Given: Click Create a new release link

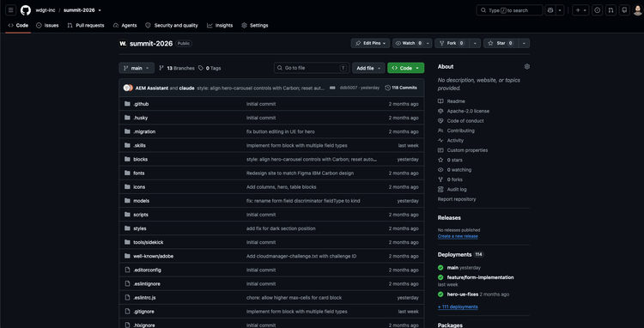Looking at the screenshot, I should pos(458,236).
